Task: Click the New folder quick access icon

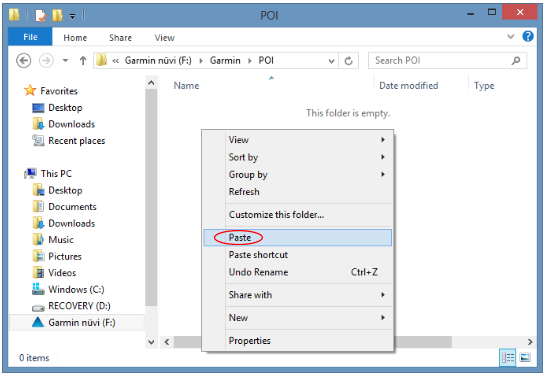Action: coord(57,15)
